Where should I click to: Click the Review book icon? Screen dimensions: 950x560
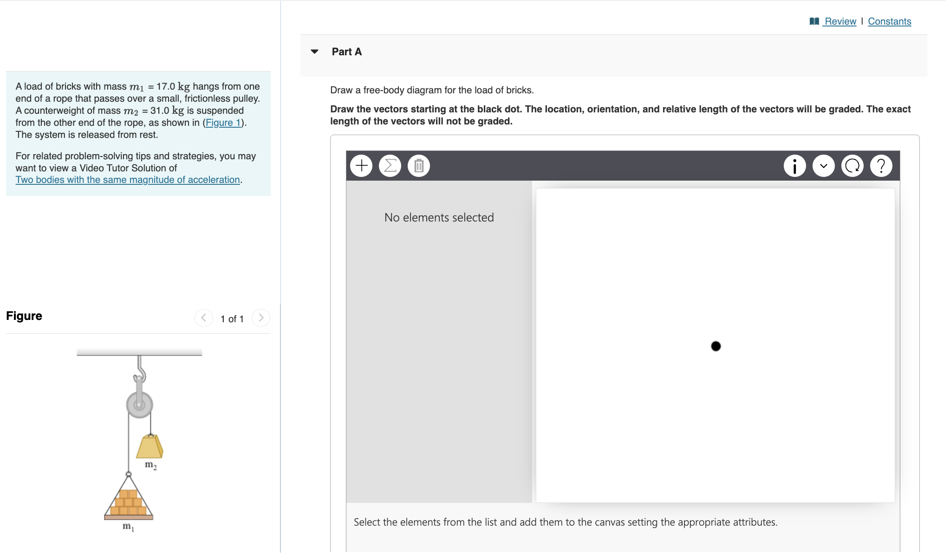(814, 21)
